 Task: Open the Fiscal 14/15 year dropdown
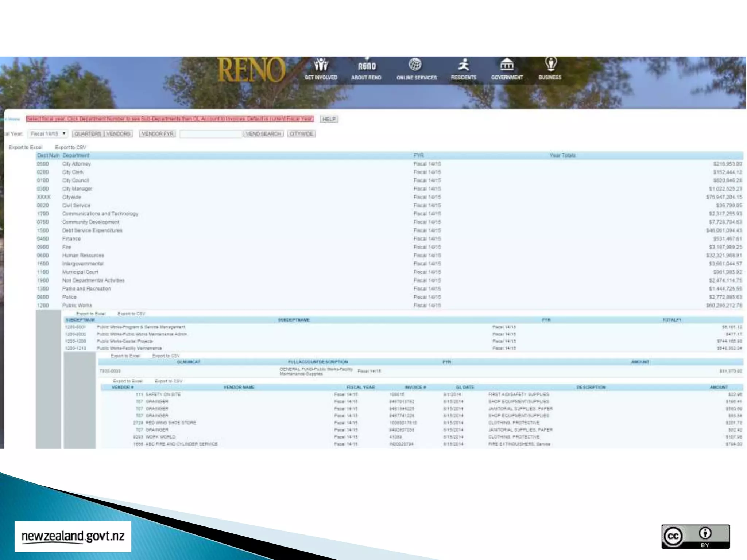(48, 134)
